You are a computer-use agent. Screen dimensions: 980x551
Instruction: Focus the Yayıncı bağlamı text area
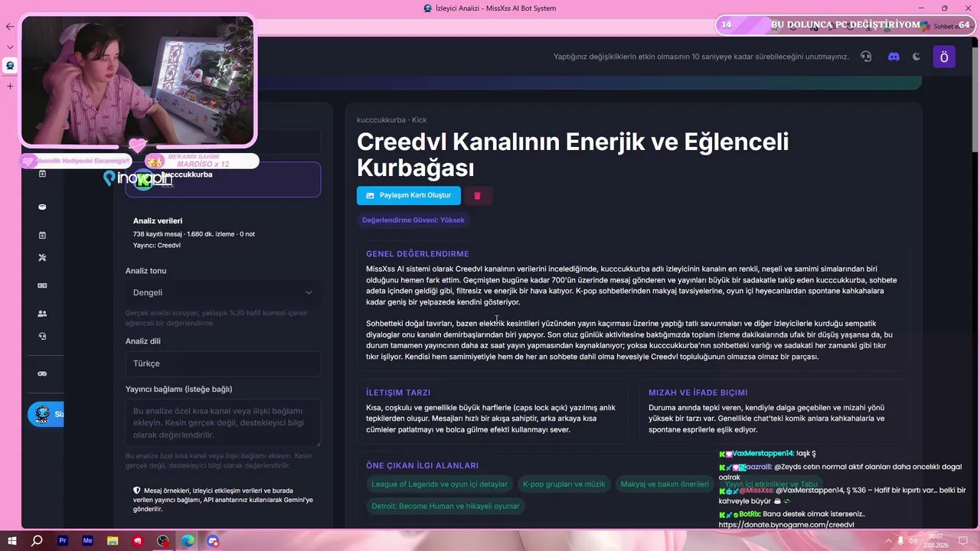(x=223, y=422)
